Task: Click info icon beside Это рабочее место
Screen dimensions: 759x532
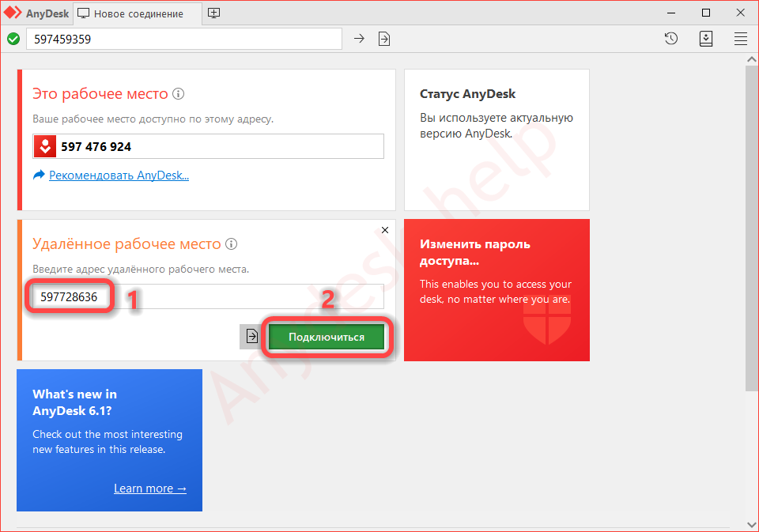Action: tap(179, 94)
